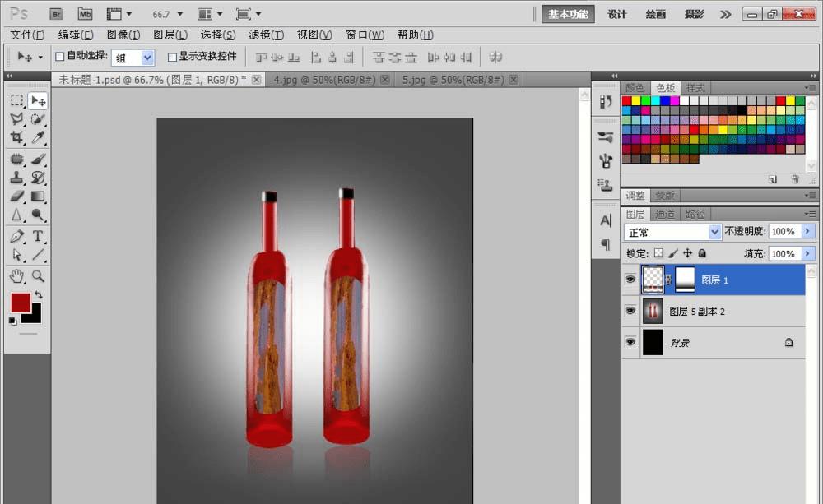The width and height of the screenshot is (823, 504).
Task: Reset default foreground and background colors
Action: 12,321
